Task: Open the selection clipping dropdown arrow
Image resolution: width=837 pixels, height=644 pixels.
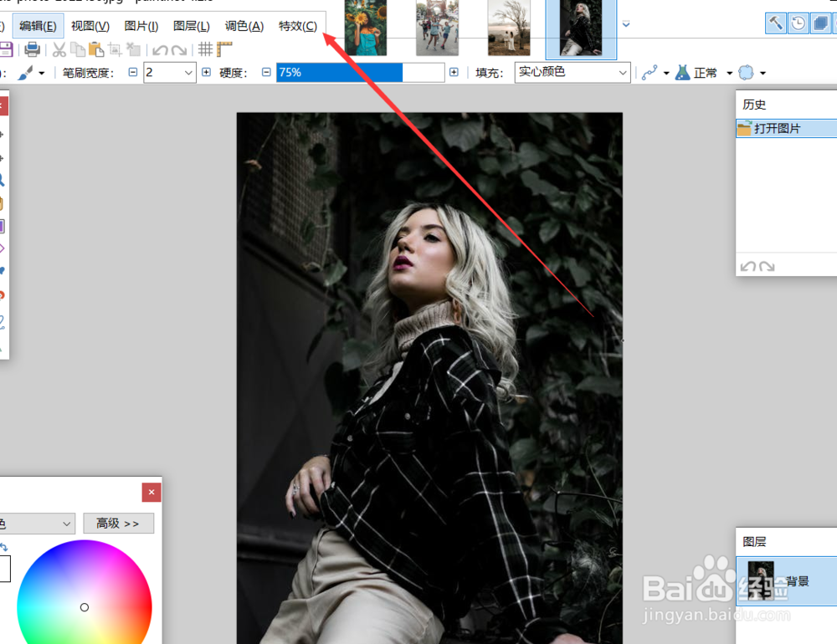Action: click(x=763, y=73)
